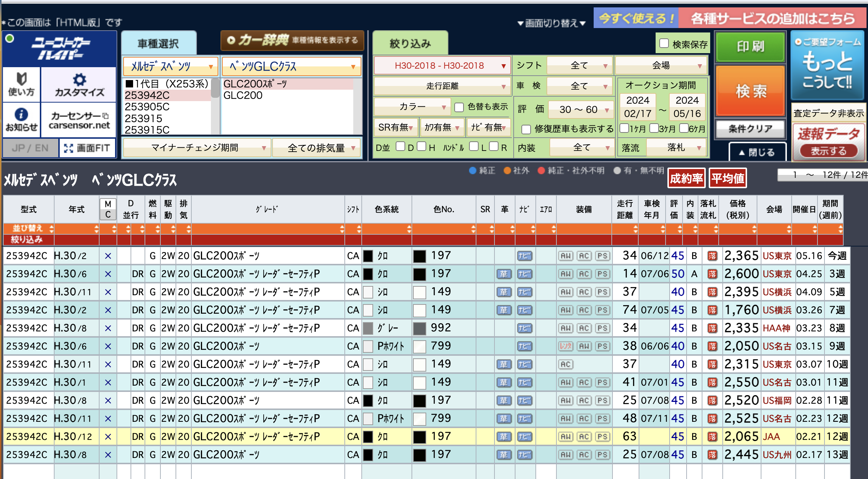Click the 画面FIT fit-screen icon
The height and width of the screenshot is (479, 868).
(87, 148)
